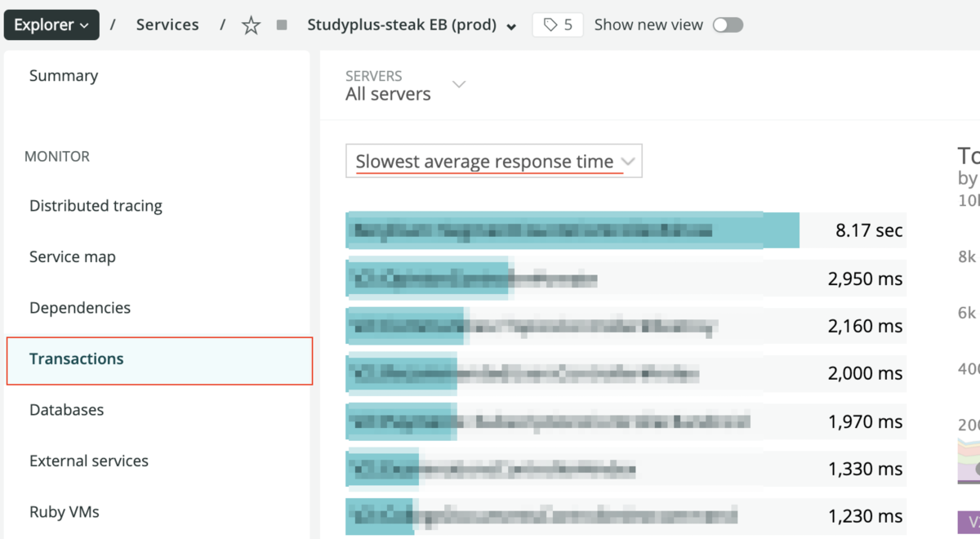Go to Databases

pyautogui.click(x=67, y=410)
